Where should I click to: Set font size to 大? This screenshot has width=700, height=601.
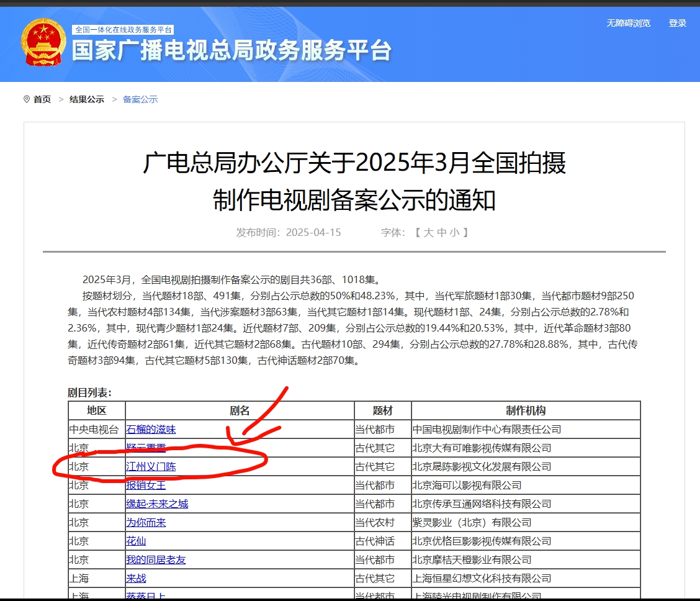[428, 232]
